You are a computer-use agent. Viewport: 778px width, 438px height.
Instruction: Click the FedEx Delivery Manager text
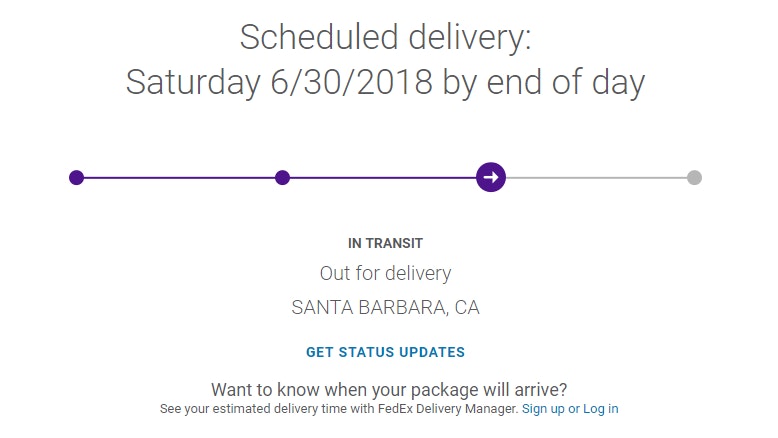[464, 409]
